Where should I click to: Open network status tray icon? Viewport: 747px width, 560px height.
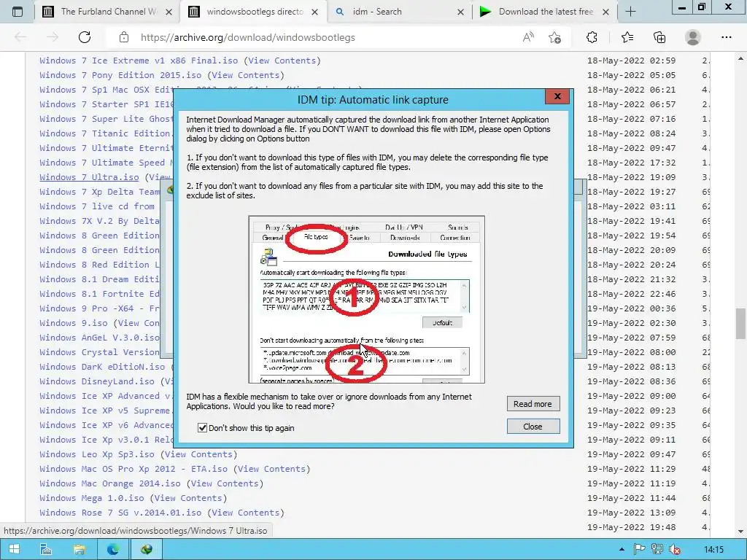click(x=657, y=550)
